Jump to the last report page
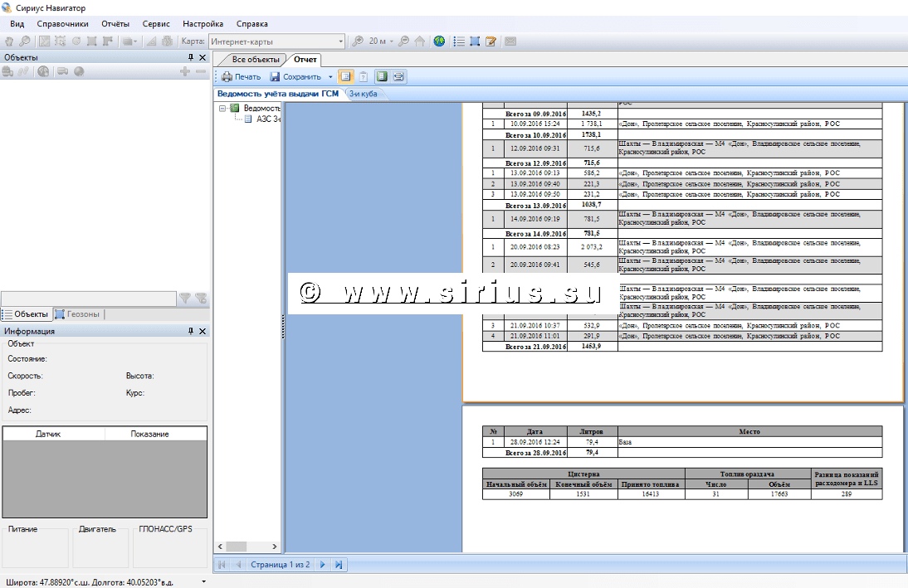908x588 pixels. tap(339, 565)
